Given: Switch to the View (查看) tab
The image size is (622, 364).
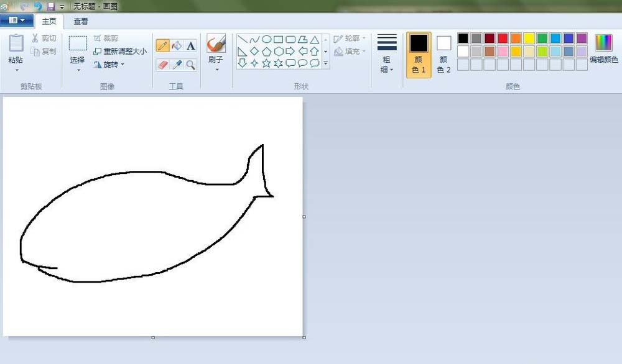Looking at the screenshot, I should tap(81, 21).
